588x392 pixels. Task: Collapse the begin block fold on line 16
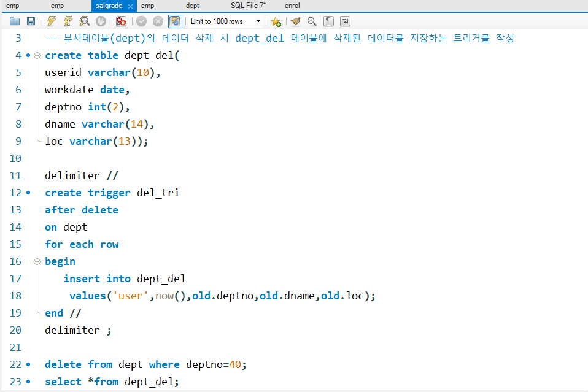click(x=37, y=261)
